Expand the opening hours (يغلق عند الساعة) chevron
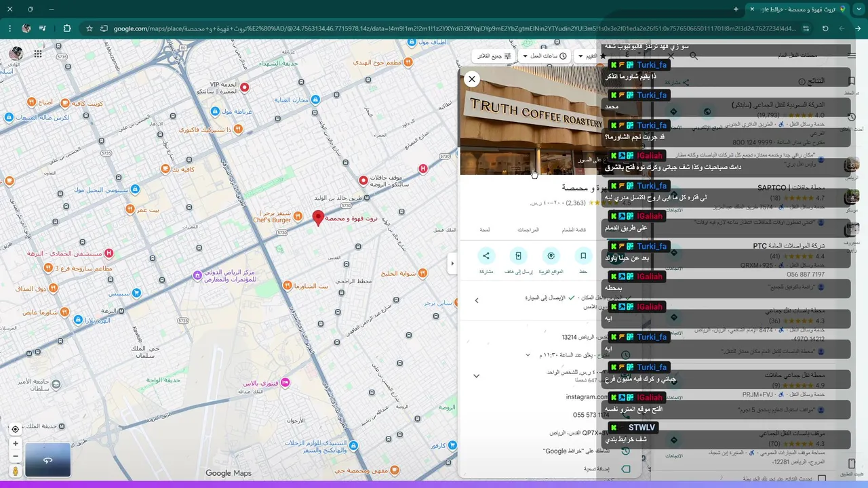This screenshot has height=488, width=868. 528,355
